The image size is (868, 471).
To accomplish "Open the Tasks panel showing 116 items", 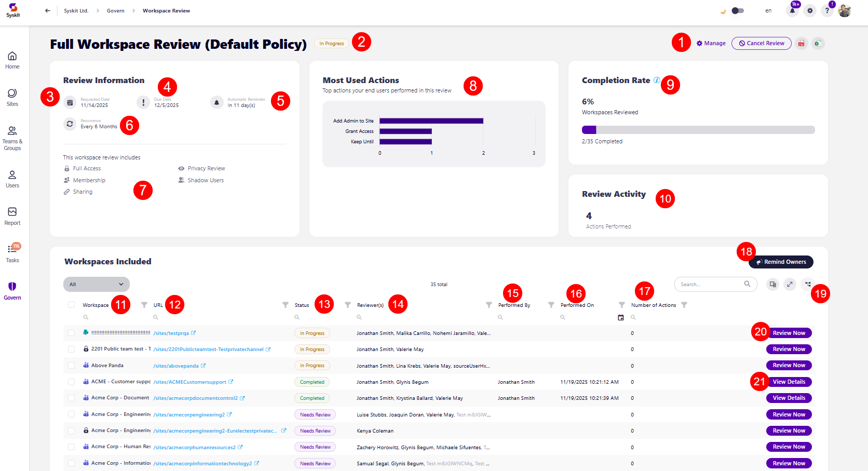I will (12, 252).
